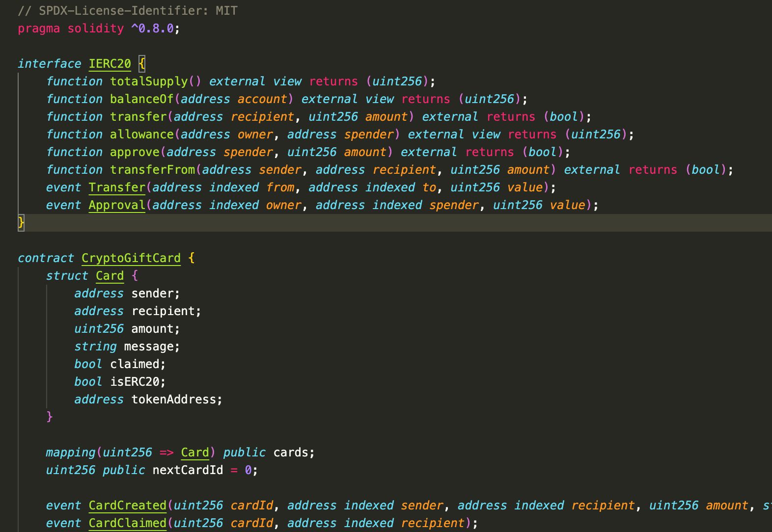Click 'to' parameter in Transfer event
The image size is (772, 532).
pyautogui.click(x=429, y=187)
